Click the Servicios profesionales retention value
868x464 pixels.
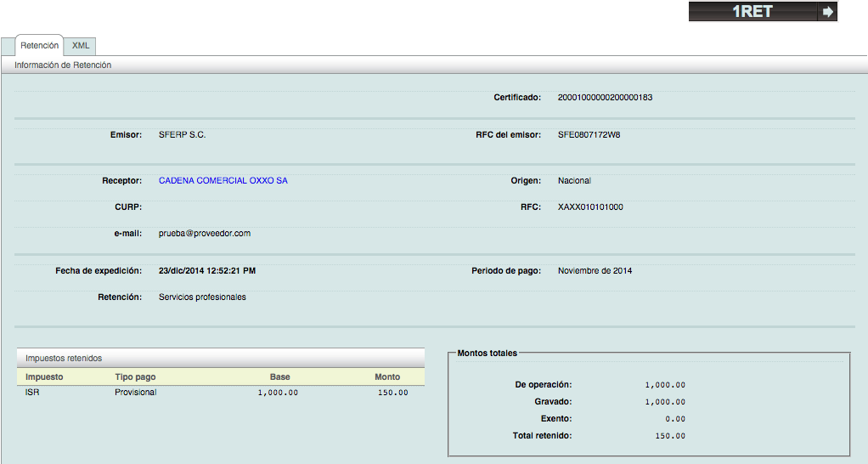202,297
